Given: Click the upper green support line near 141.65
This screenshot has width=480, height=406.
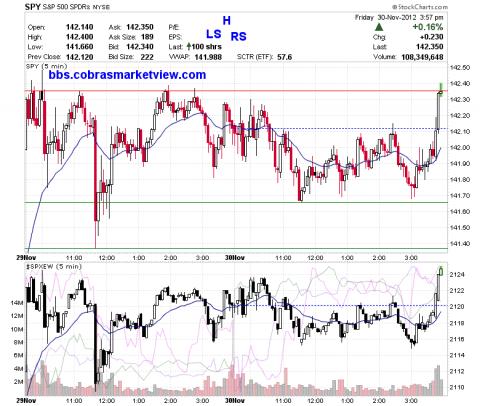Looking at the screenshot, I should click(x=236, y=202).
